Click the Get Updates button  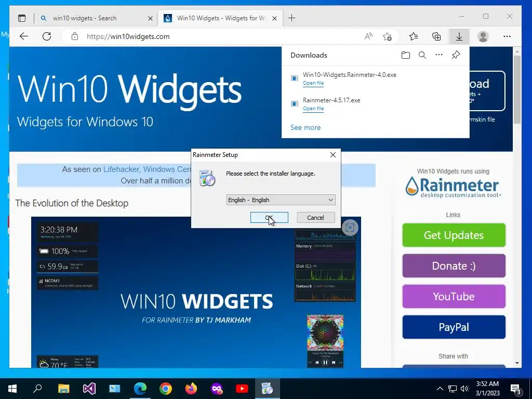click(x=454, y=235)
